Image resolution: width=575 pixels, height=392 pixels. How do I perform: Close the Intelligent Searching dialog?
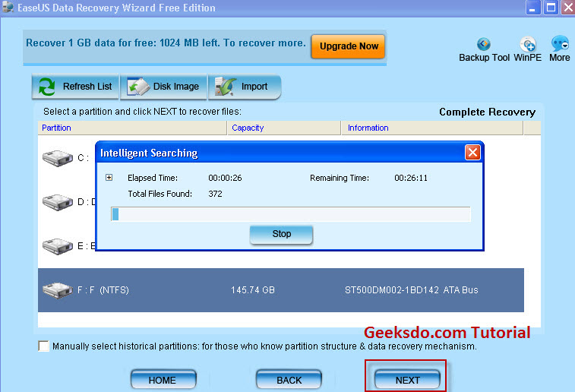pyautogui.click(x=472, y=152)
